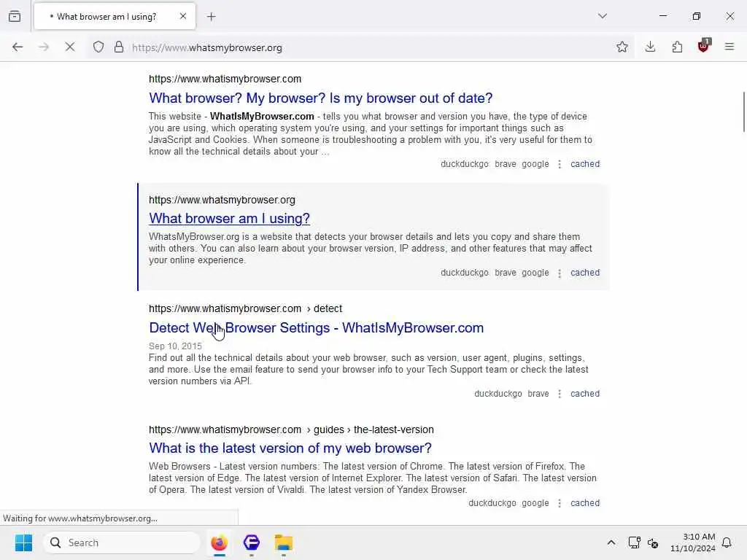Open 'What is the latest version' result
The width and height of the screenshot is (747, 560).
click(x=290, y=448)
